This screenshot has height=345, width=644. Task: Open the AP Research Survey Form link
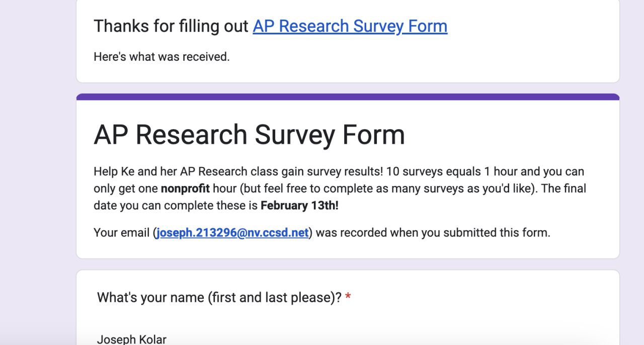pos(350,26)
